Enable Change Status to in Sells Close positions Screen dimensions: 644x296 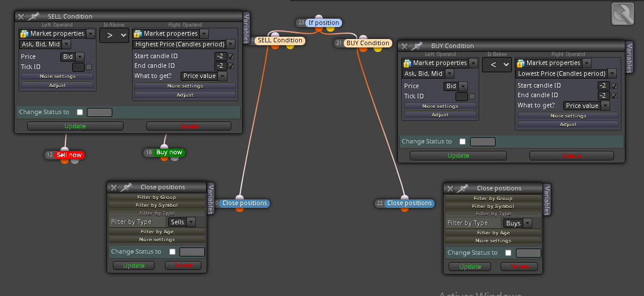click(x=172, y=251)
